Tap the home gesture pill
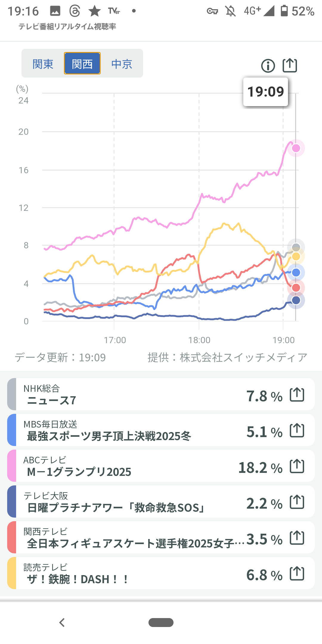 pos(161,623)
